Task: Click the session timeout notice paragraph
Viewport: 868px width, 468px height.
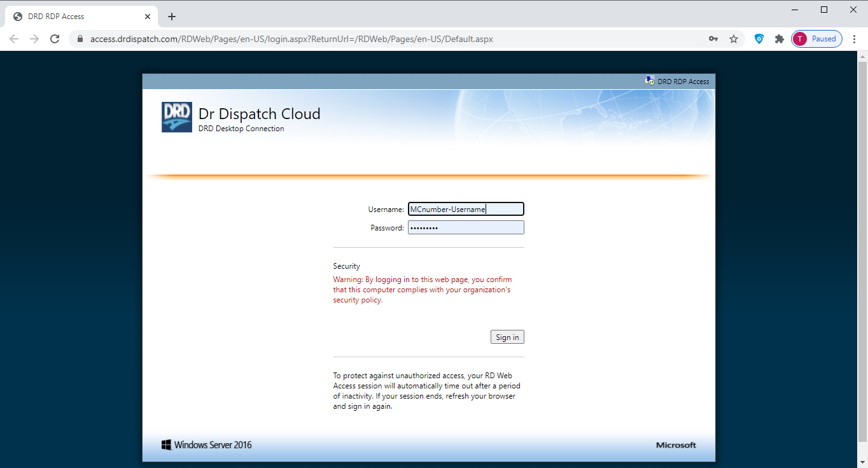Action: (x=427, y=391)
